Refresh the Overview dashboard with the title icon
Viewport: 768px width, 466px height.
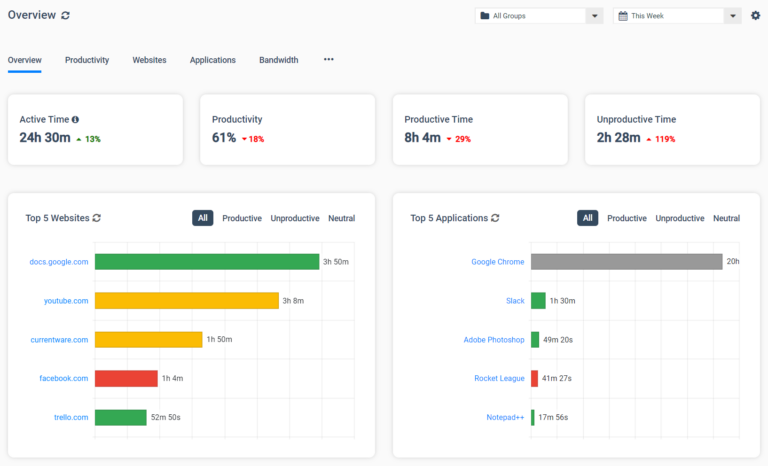coord(65,15)
